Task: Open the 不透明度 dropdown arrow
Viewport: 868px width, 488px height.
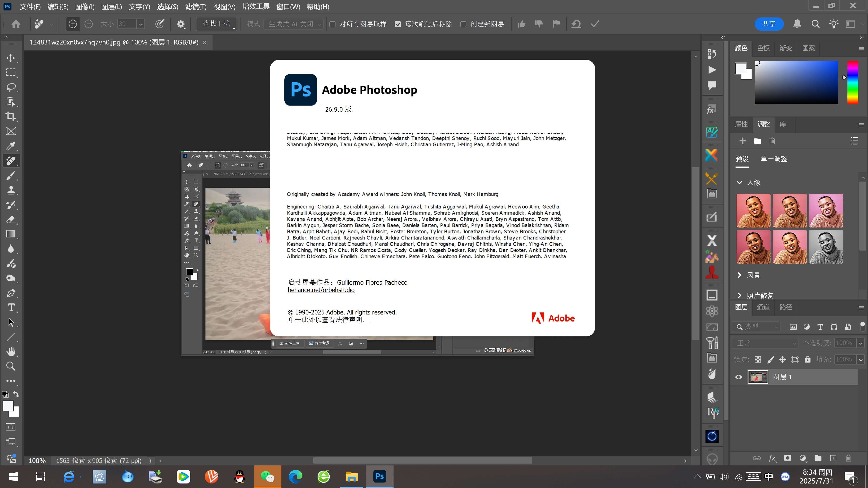Action: 861,343
